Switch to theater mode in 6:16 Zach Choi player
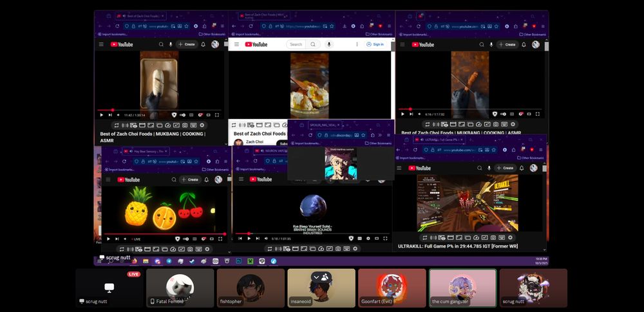644x312 pixels. pos(529,114)
